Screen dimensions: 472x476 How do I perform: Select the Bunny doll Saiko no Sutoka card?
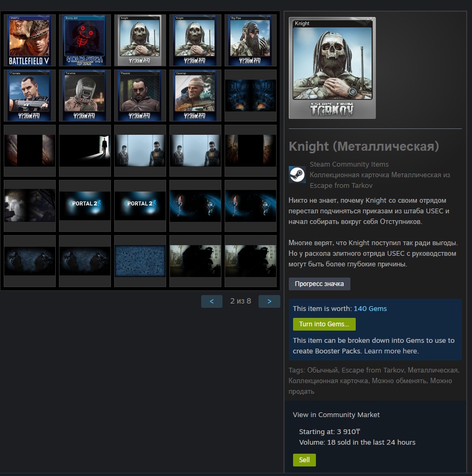coord(85,40)
